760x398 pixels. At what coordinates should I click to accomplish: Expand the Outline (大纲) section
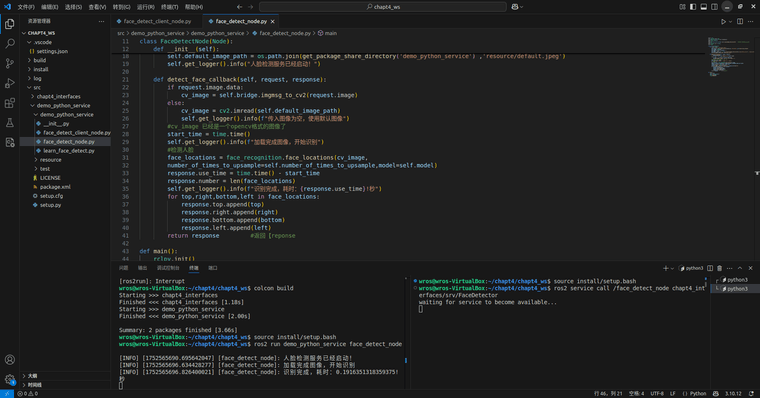[x=24, y=376]
